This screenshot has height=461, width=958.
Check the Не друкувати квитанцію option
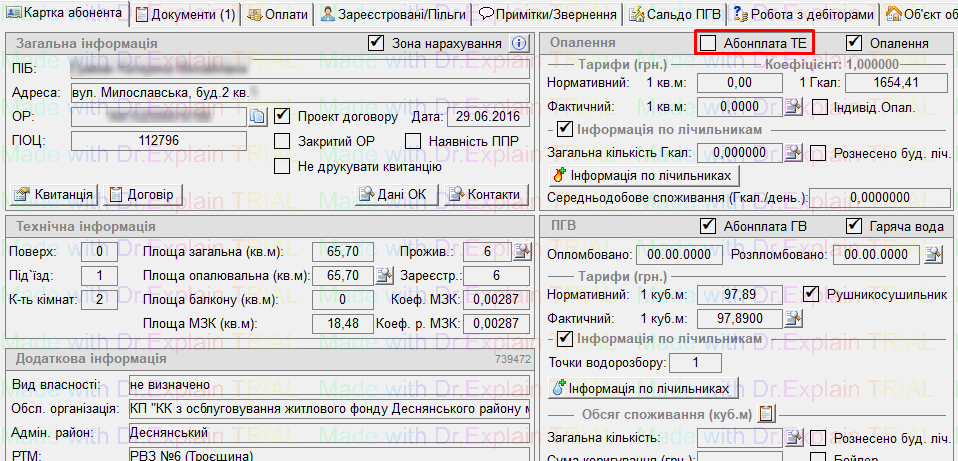pyautogui.click(x=282, y=166)
